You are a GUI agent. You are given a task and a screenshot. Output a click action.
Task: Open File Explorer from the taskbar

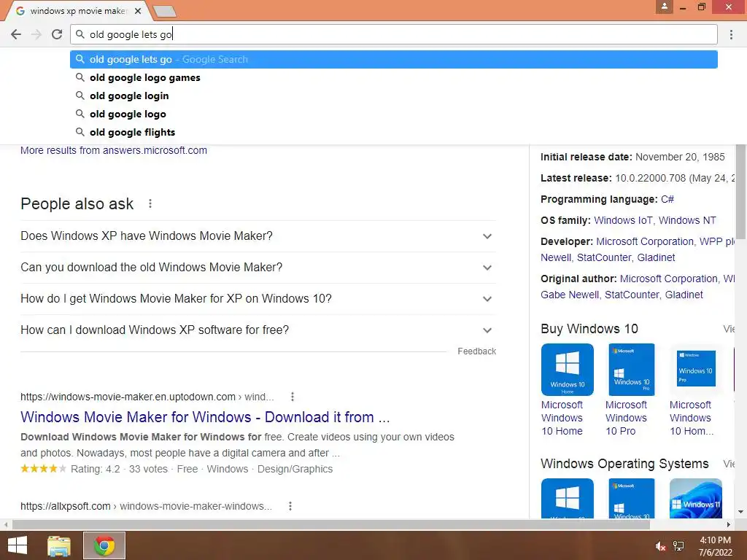[x=59, y=546]
